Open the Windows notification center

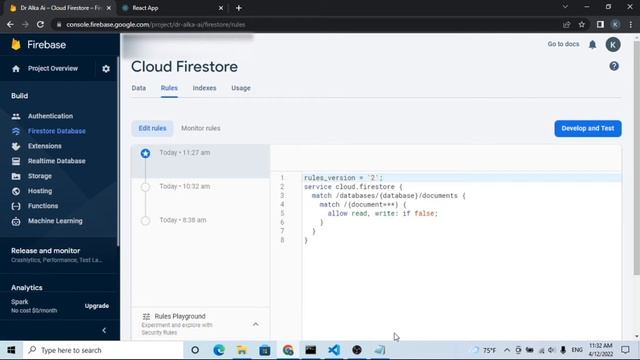coord(625,350)
